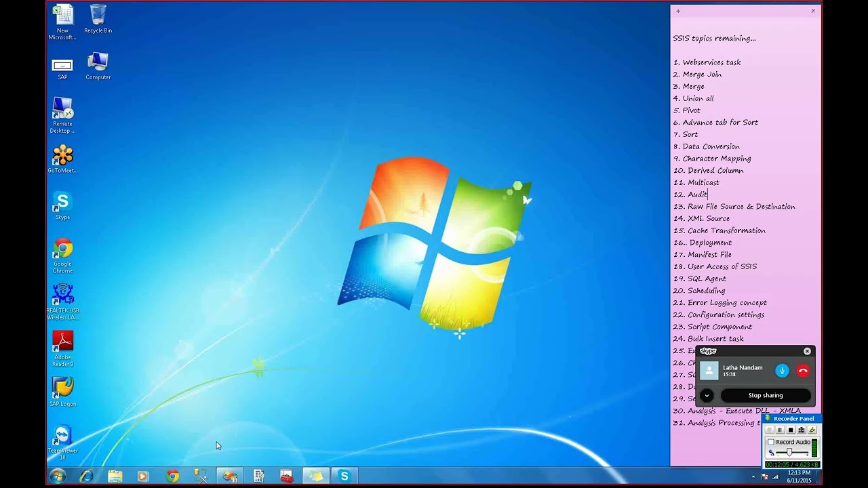
Task: Click the '19. SQL Agent' line
Action: click(x=699, y=279)
